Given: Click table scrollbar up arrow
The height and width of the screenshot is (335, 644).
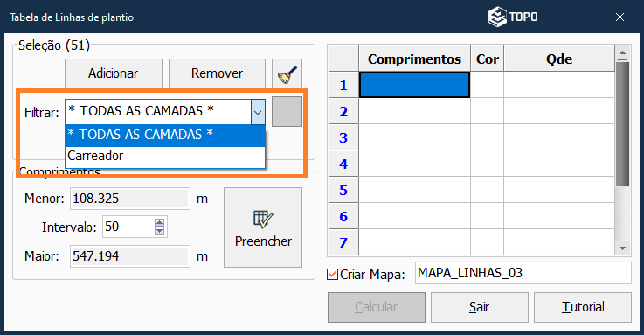Looking at the screenshot, I should click(x=623, y=52).
